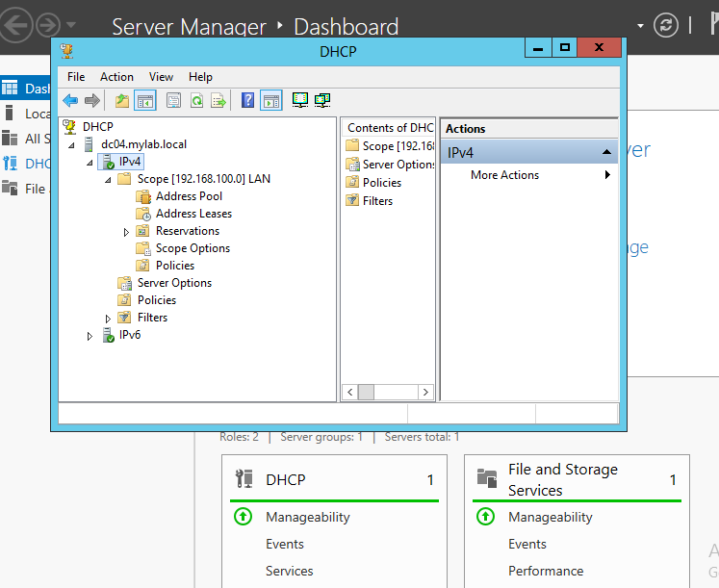
Task: Click the double-monitor servers toolbar icon
Action: coord(322,100)
